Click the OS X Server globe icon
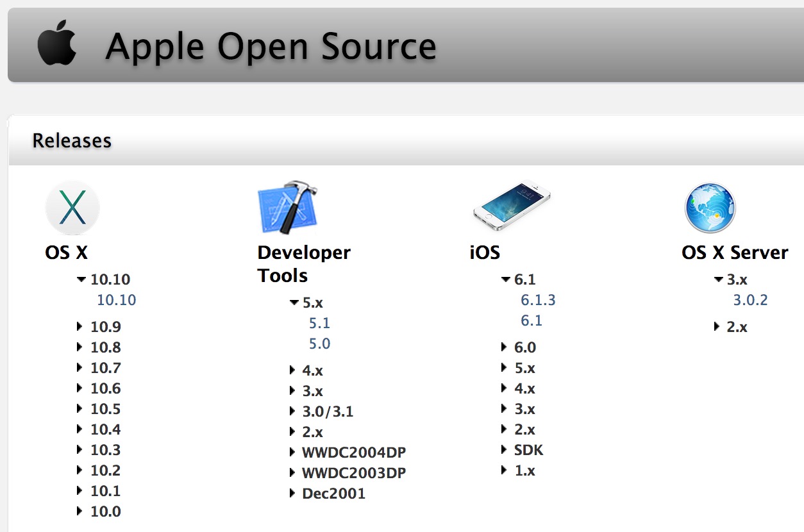804x532 pixels. 709,207
